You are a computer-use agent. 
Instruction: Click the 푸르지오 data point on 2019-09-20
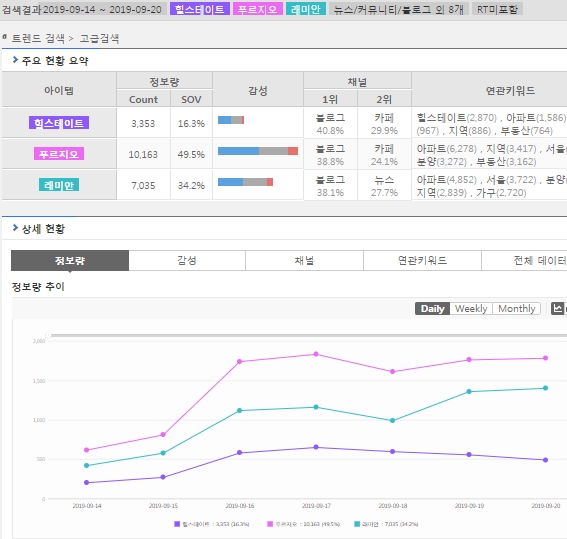(545, 358)
